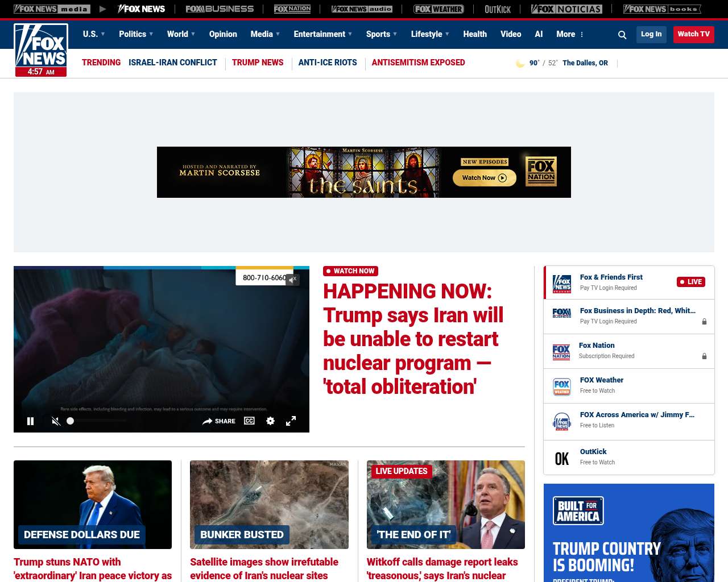Open Defense Dollars Due Trump thumbnail
This screenshot has width=728, height=582.
coord(93,505)
